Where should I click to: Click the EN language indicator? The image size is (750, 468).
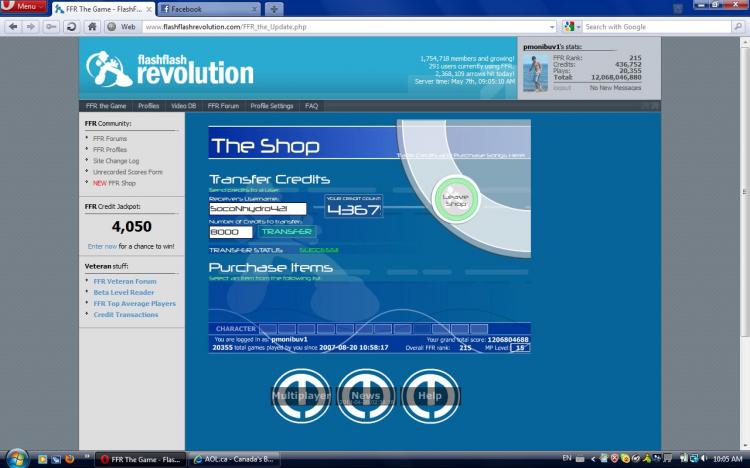click(567, 459)
